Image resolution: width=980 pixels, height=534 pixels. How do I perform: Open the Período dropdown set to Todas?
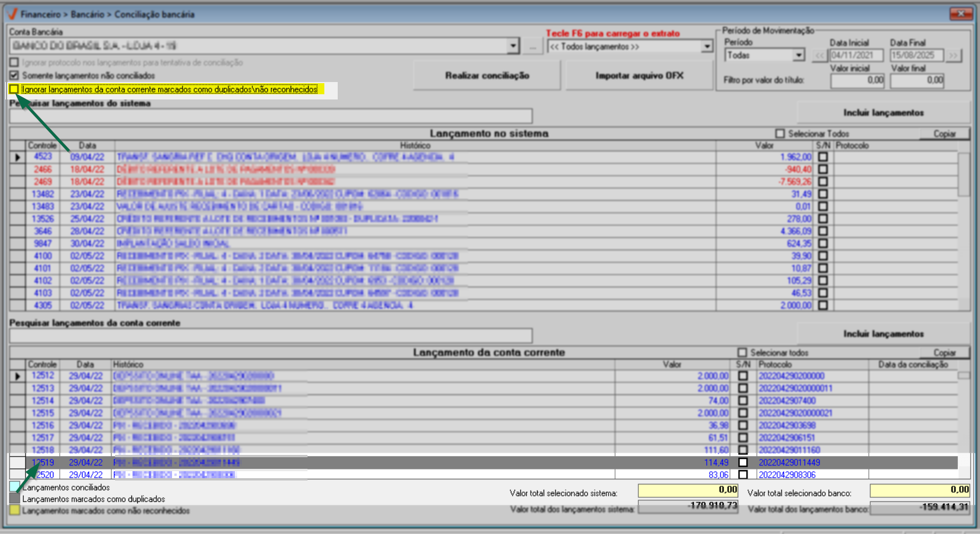(x=799, y=55)
